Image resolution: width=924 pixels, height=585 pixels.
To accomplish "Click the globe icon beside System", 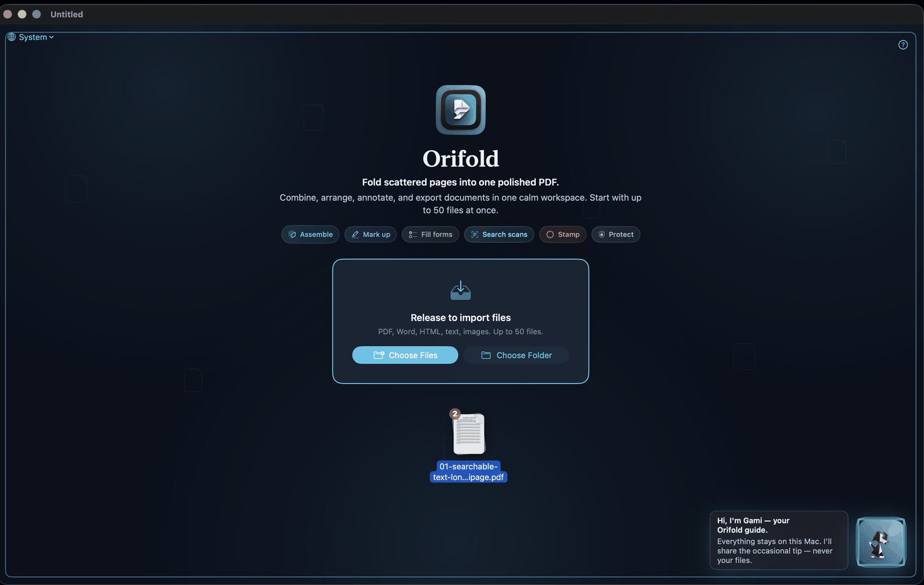I will tap(12, 37).
